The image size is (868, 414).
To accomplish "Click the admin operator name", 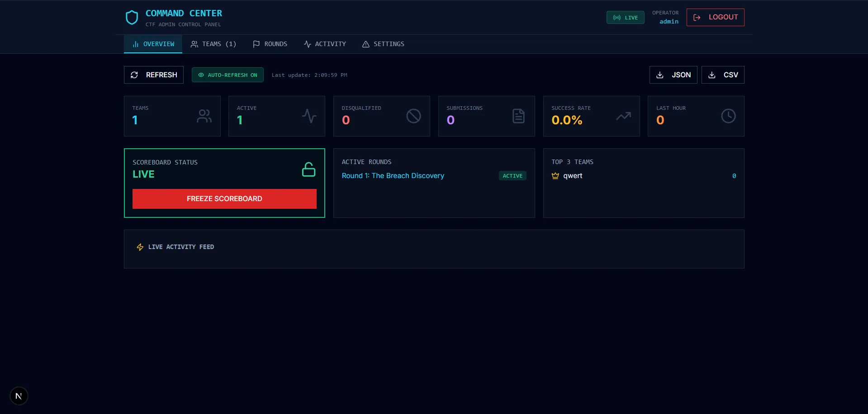I will 669,22.
